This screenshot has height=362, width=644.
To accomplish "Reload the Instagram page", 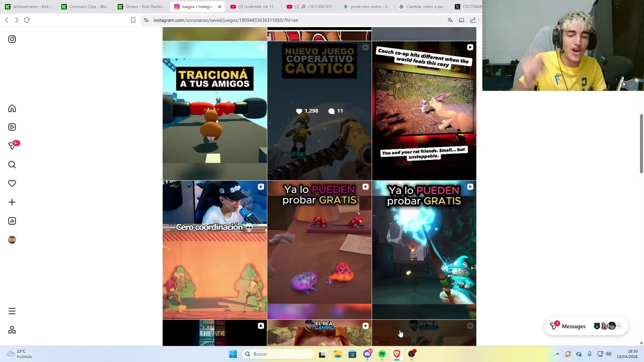I will coord(27,20).
